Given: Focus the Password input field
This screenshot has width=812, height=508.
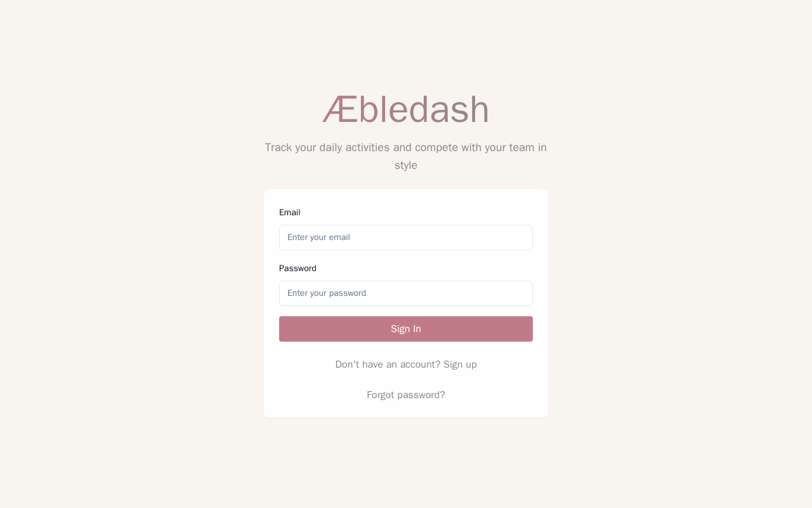Looking at the screenshot, I should click(x=406, y=293).
